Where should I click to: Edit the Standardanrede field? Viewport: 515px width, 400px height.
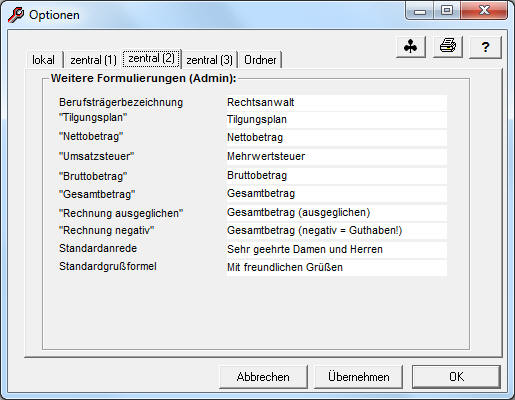point(337,250)
